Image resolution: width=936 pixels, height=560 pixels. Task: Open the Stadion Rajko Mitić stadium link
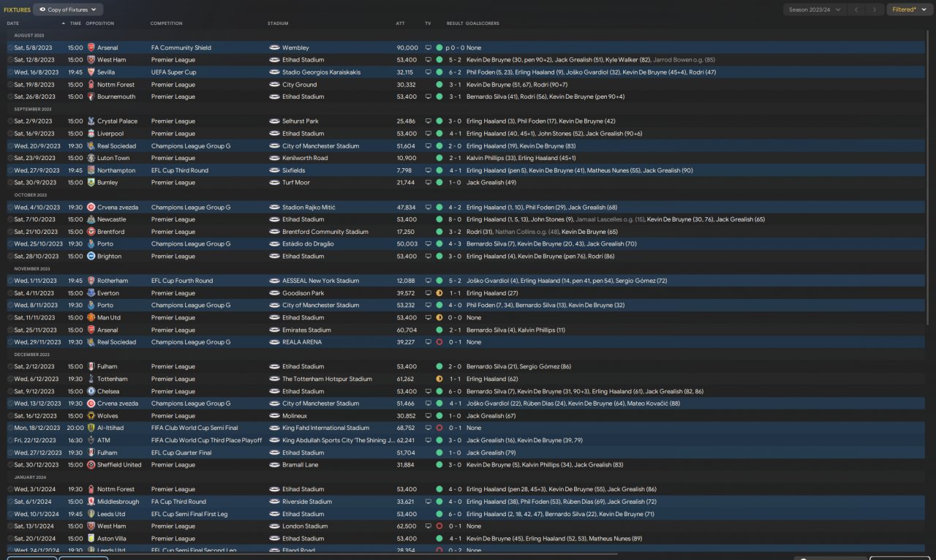click(309, 208)
